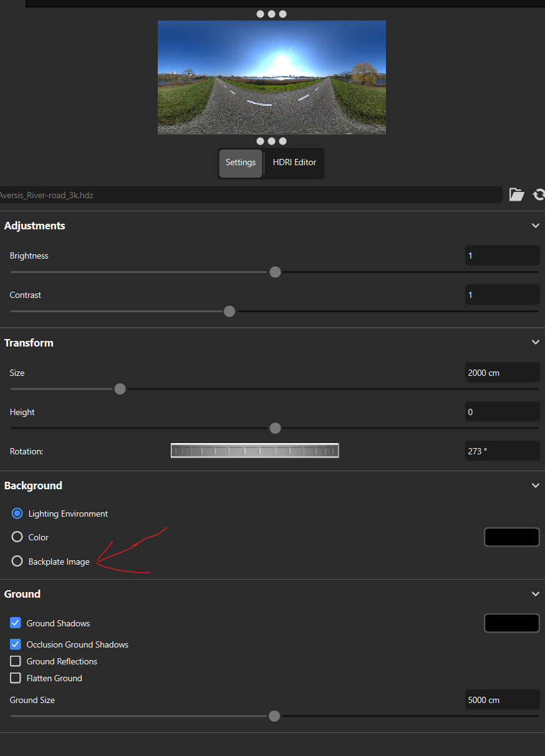Enable the Ground Reflections checkbox
Screen dimensions: 545x756
click(x=16, y=661)
